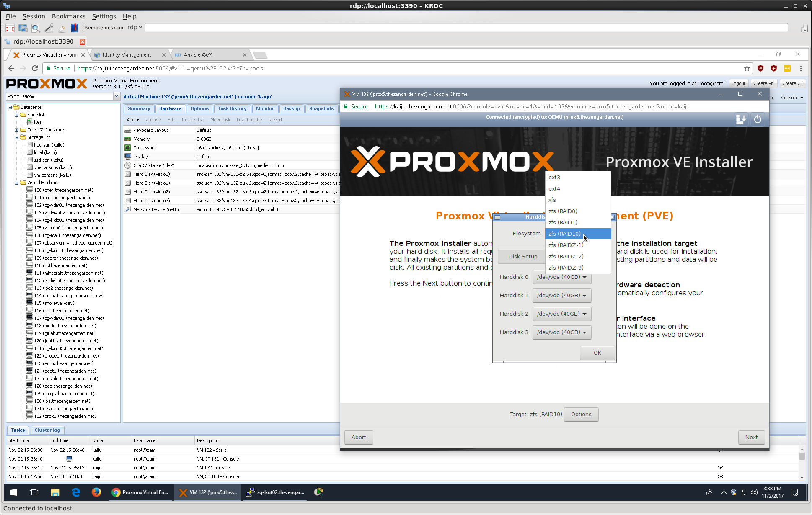Click KRDC screenshot capture toolbar icon
This screenshot has height=515, width=812.
coord(23,28)
